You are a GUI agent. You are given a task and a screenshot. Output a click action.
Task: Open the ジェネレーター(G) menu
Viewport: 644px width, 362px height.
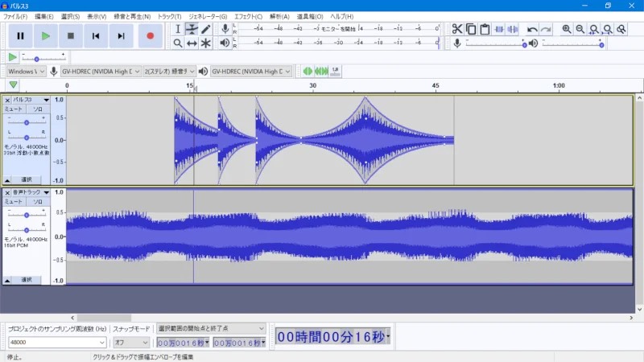tap(208, 16)
